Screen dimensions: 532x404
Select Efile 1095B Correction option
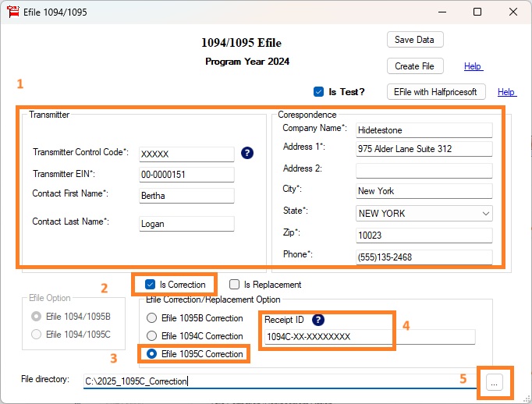tap(152, 318)
